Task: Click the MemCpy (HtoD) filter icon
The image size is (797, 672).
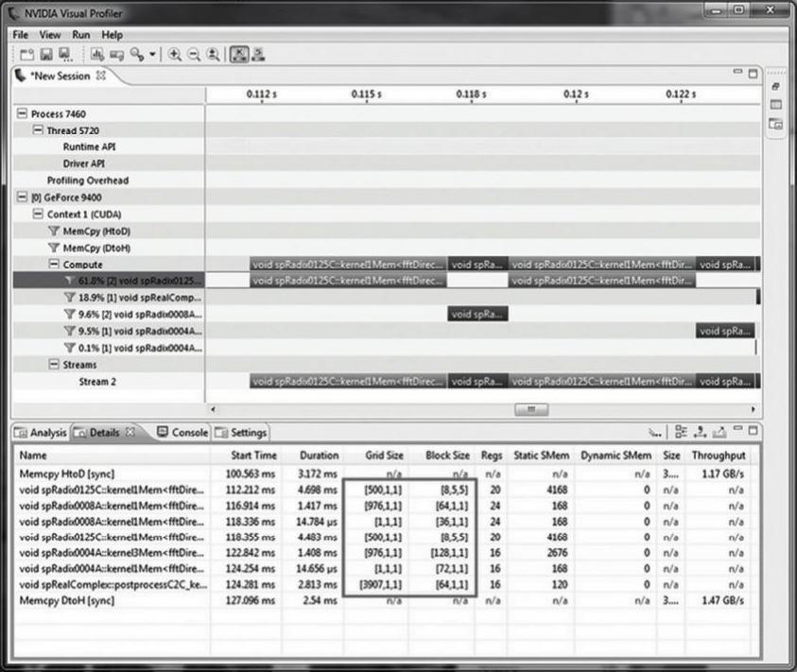Action: pos(54,232)
